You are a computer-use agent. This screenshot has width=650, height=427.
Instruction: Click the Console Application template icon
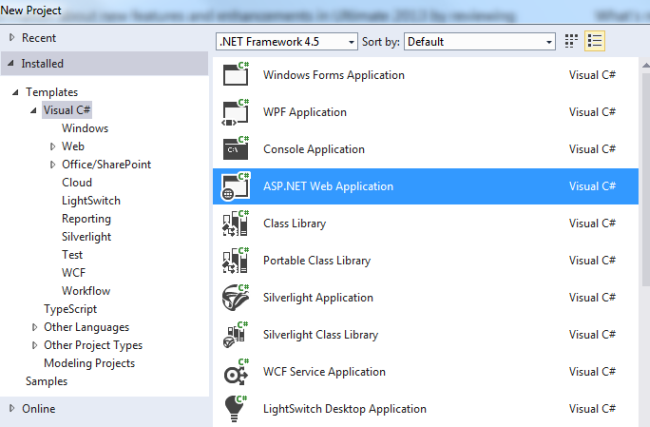[x=236, y=149]
